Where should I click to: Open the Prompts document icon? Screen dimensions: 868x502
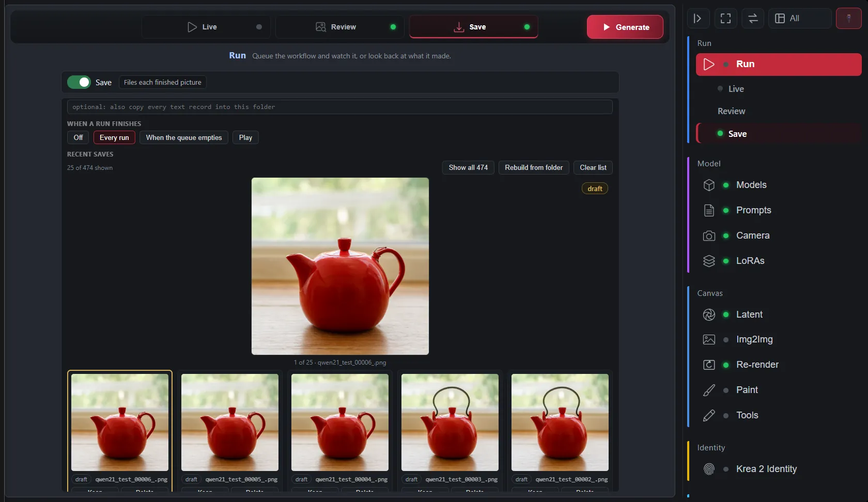pyautogui.click(x=709, y=210)
